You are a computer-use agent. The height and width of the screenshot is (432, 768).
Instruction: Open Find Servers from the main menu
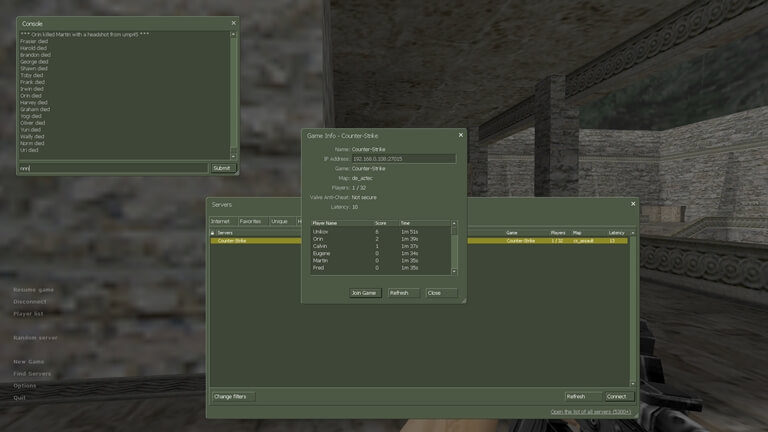coord(32,374)
